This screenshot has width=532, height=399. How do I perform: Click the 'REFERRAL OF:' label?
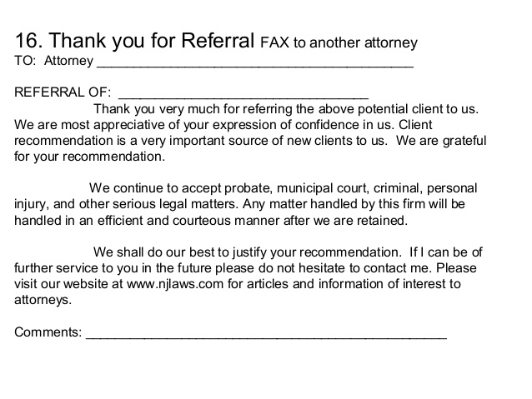63,92
